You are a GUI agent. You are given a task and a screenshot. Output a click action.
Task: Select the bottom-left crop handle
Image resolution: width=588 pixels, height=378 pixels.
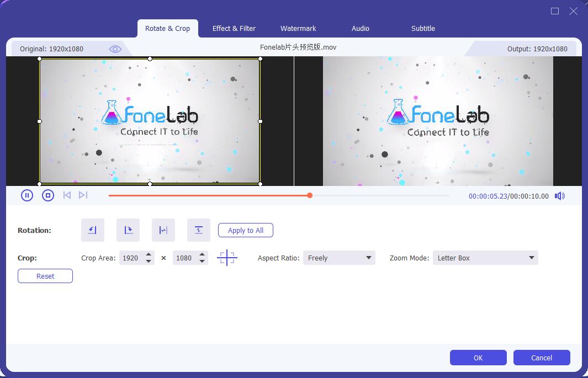40,184
